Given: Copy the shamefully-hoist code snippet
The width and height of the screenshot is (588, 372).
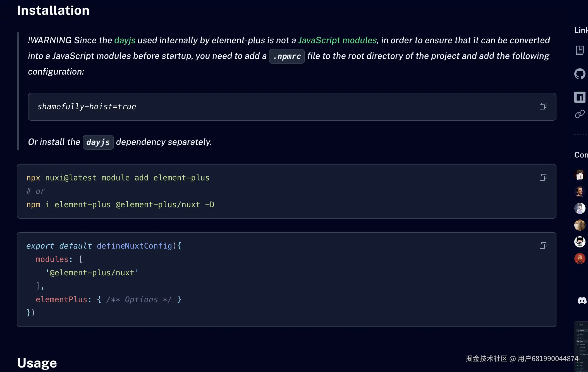Looking at the screenshot, I should [x=543, y=106].
